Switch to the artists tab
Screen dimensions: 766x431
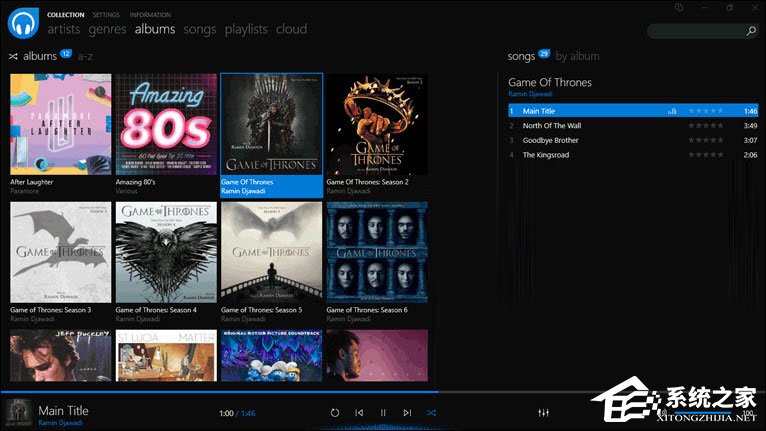pos(64,30)
